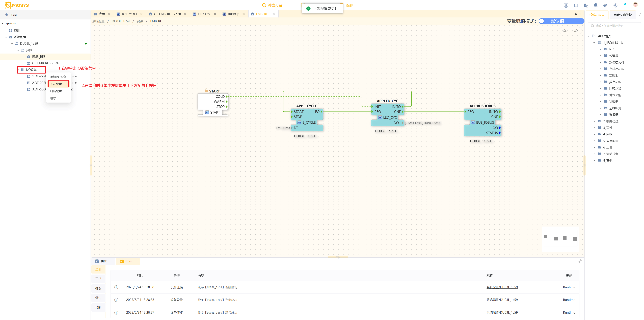Show more tabs with double chevron
The width and height of the screenshot is (644, 320).
click(580, 14)
